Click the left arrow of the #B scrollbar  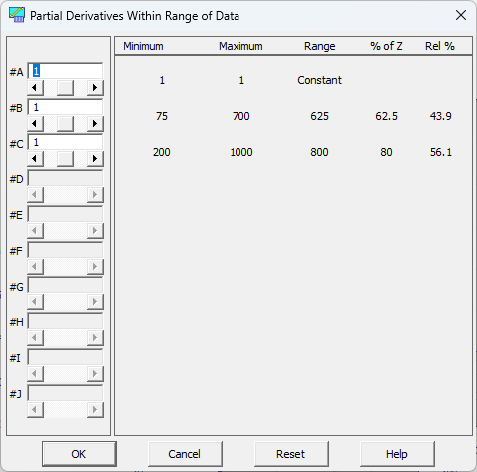pyautogui.click(x=35, y=124)
